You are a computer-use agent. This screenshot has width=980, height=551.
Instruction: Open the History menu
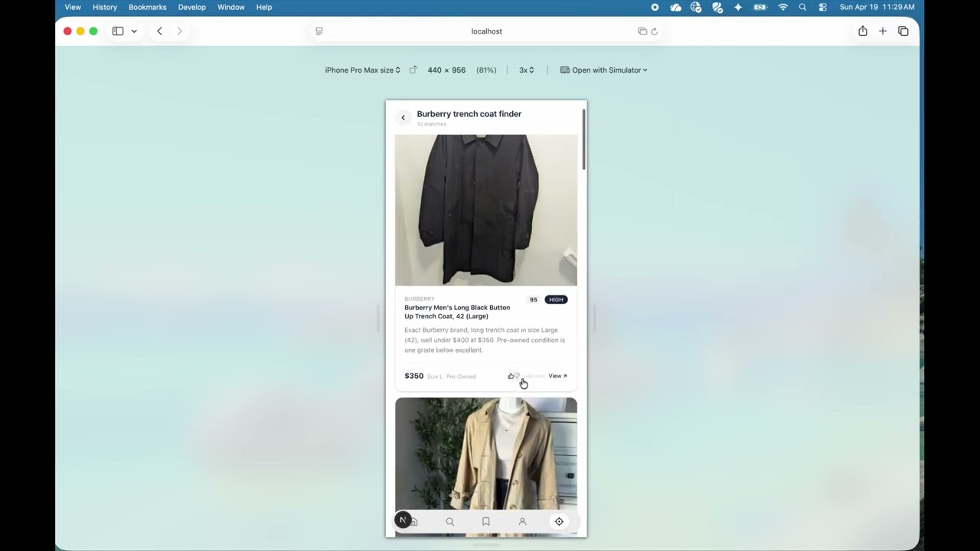[x=105, y=7]
